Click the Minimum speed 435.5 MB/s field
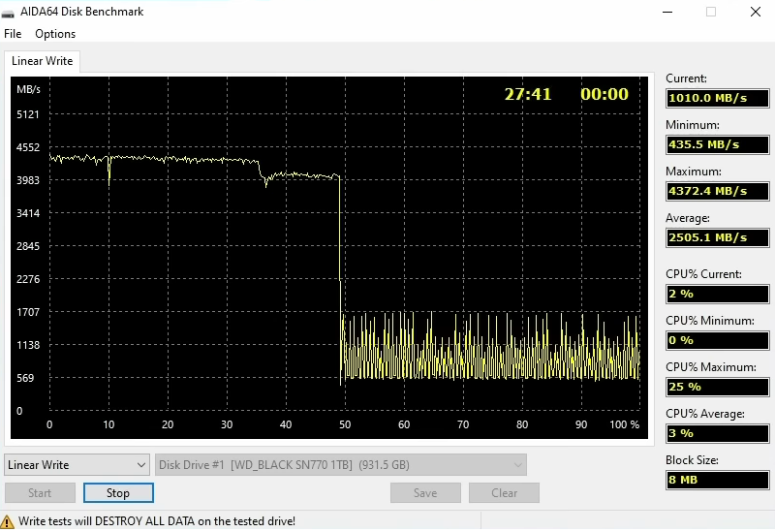The width and height of the screenshot is (775, 532). pos(716,144)
